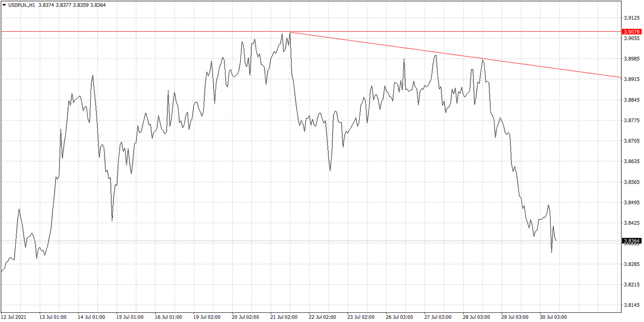Click the small triangle beside USDPLN title
Viewport: 644px width, 322px height.
[4, 5]
